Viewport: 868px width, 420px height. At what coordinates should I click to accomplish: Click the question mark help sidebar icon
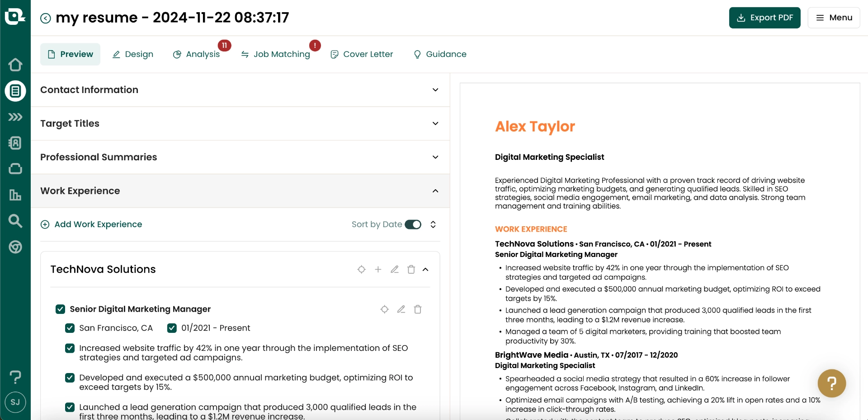coord(15,377)
